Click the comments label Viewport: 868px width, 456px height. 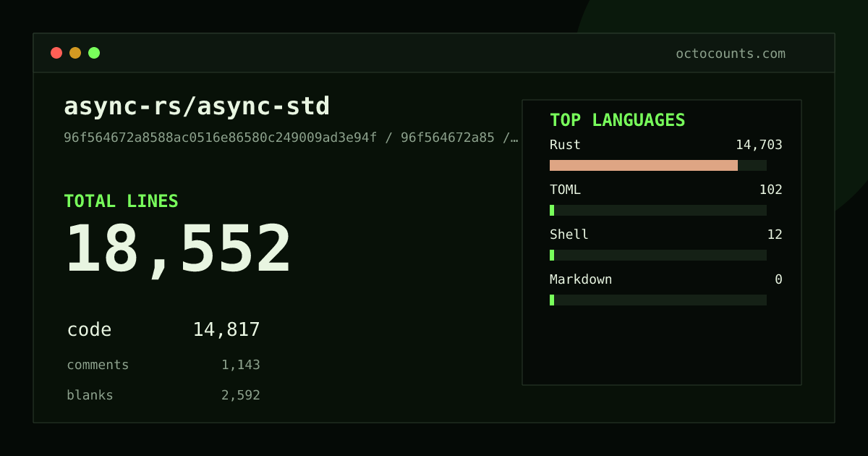click(98, 365)
